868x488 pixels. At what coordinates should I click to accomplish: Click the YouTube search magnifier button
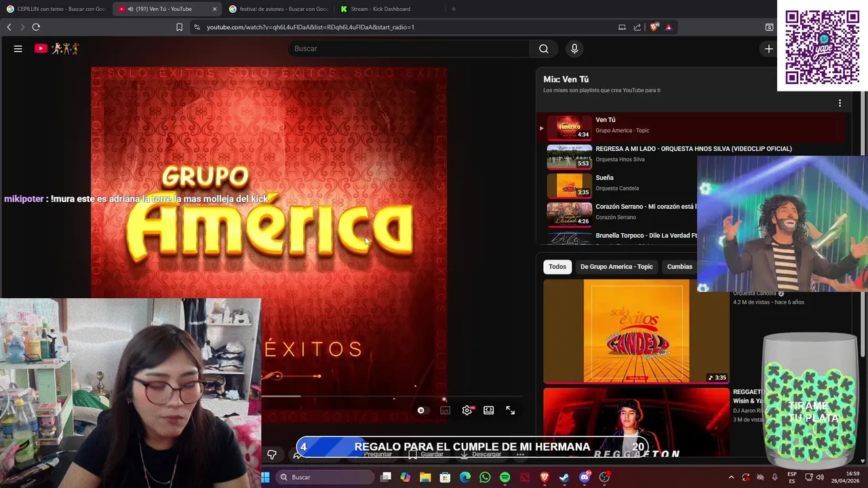tap(544, 49)
